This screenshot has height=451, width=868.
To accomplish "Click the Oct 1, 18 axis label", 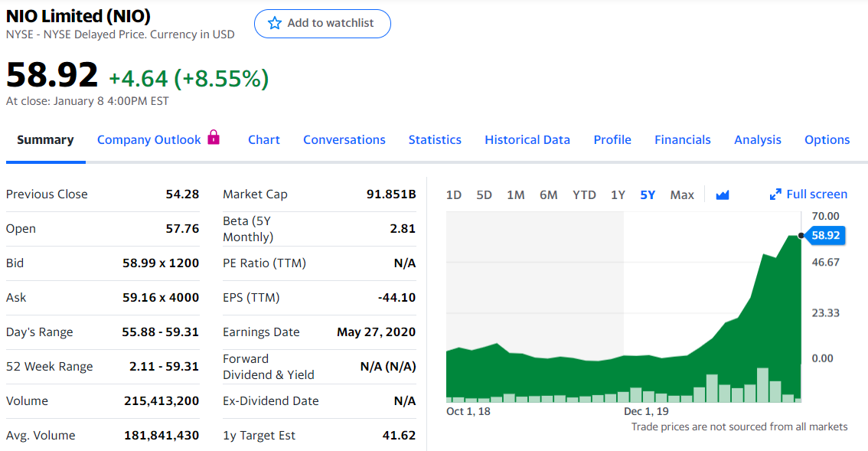I will click(x=468, y=411).
